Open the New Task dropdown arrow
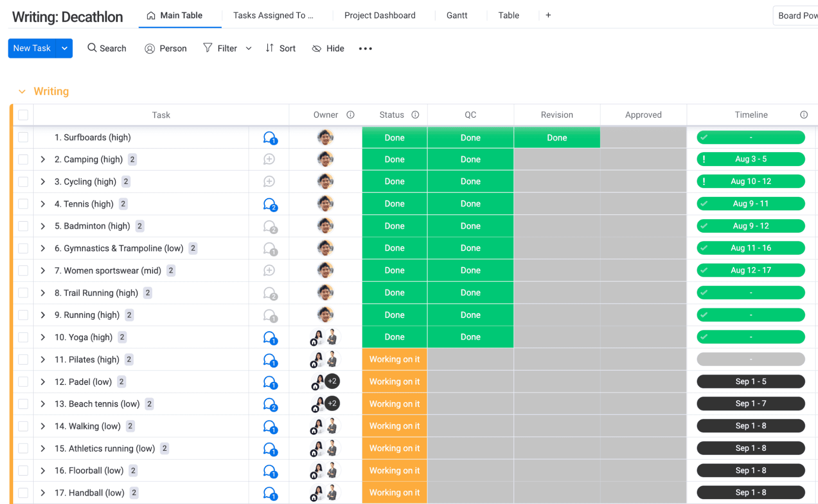The width and height of the screenshot is (818, 504). click(64, 48)
